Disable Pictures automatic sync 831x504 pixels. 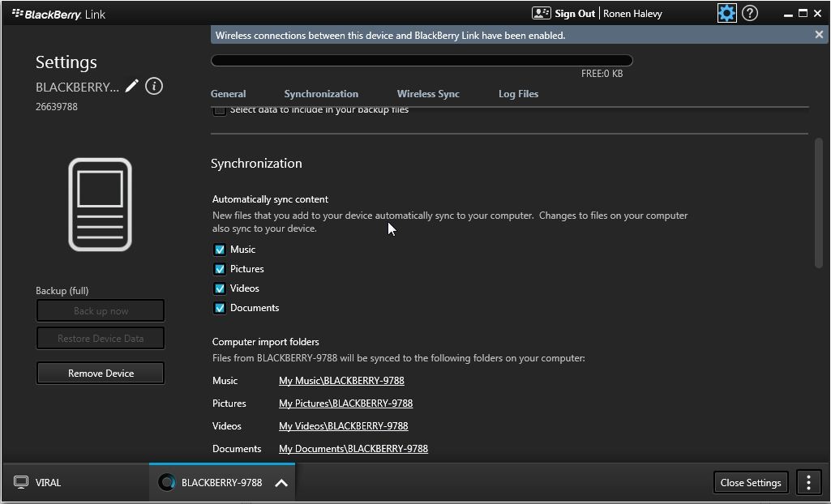(x=220, y=269)
